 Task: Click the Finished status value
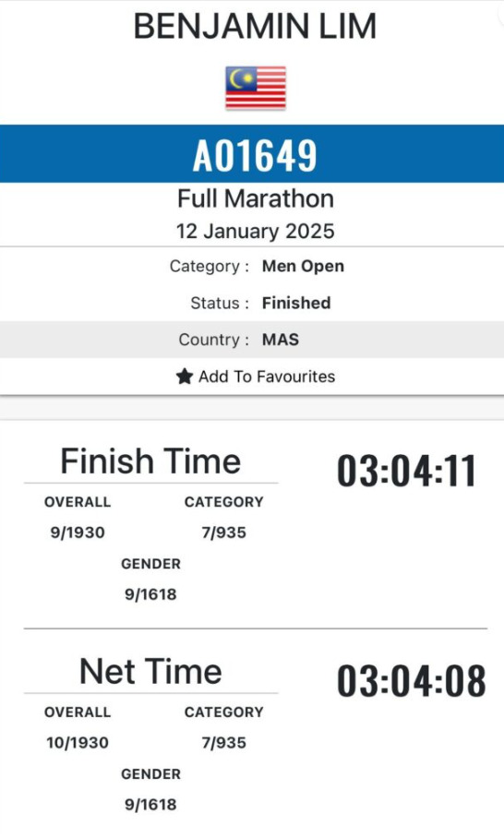click(x=296, y=303)
